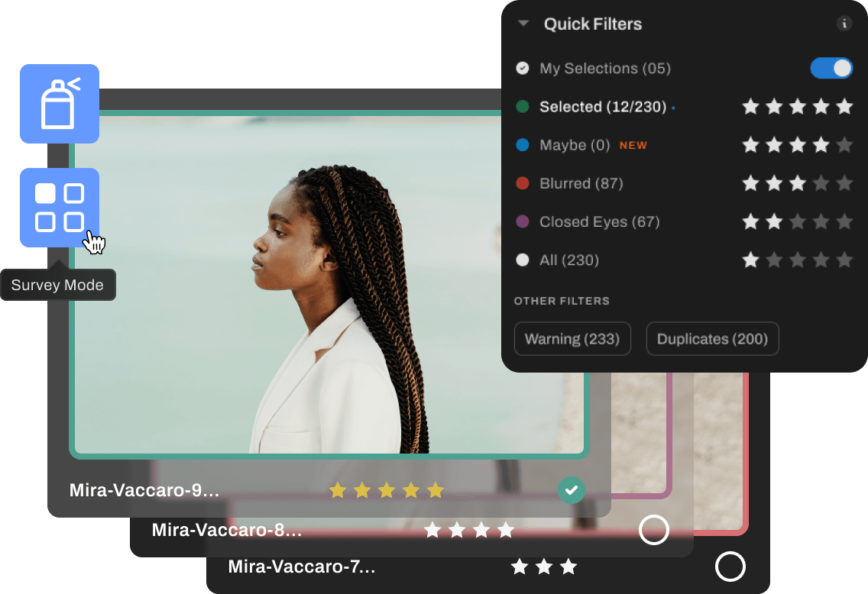
Task: Click the one-star rating in All row
Action: point(797,260)
